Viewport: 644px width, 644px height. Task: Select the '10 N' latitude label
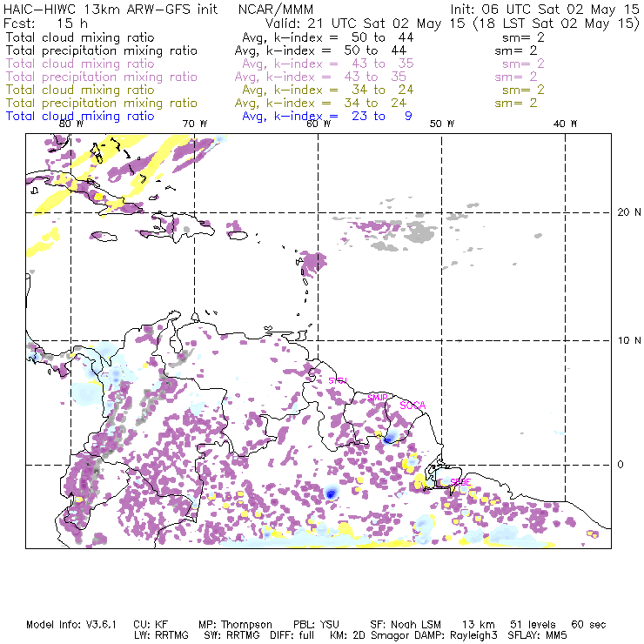click(629, 340)
